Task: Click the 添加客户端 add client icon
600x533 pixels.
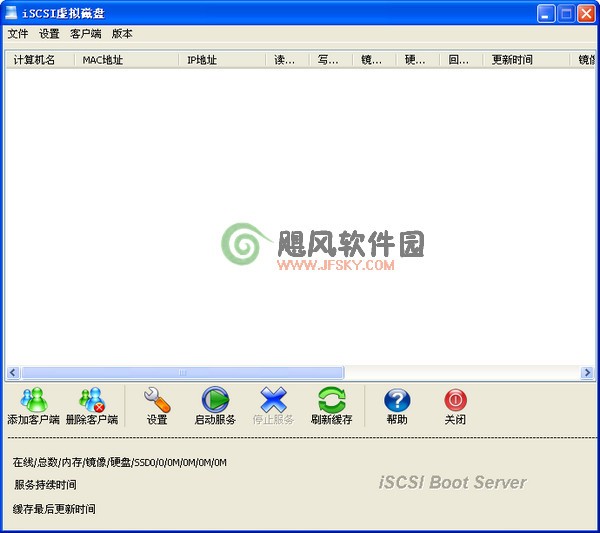Action: point(34,400)
